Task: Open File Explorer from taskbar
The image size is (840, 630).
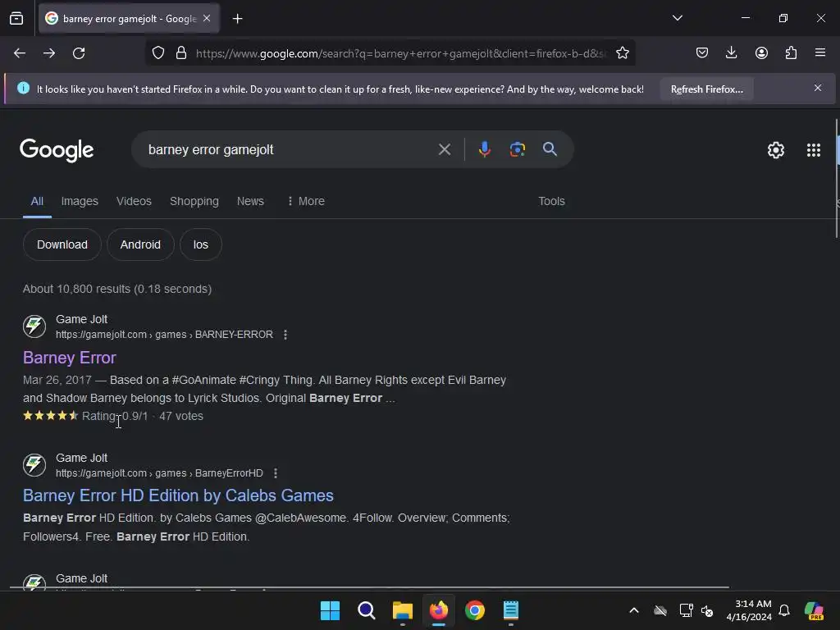Action: 402,610
